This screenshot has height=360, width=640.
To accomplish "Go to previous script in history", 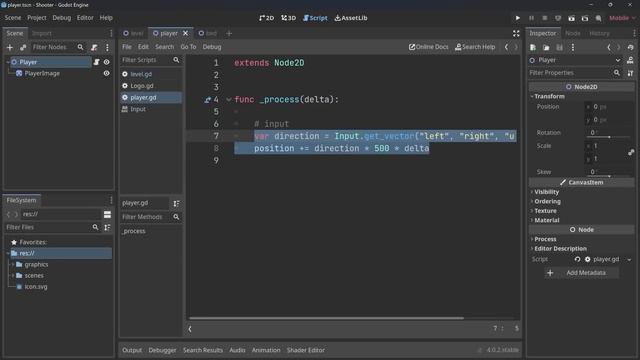I will coord(506,47).
